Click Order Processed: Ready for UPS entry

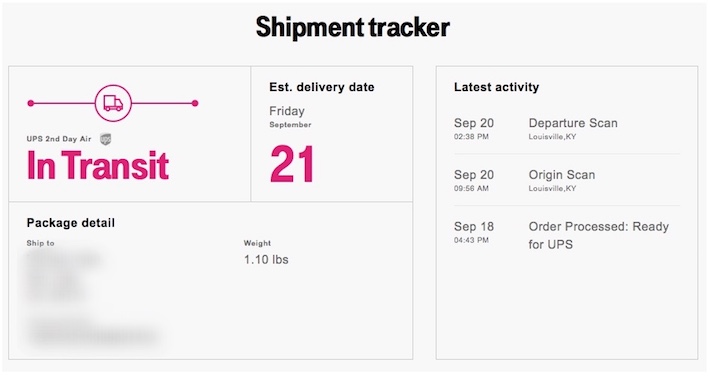[x=598, y=235]
